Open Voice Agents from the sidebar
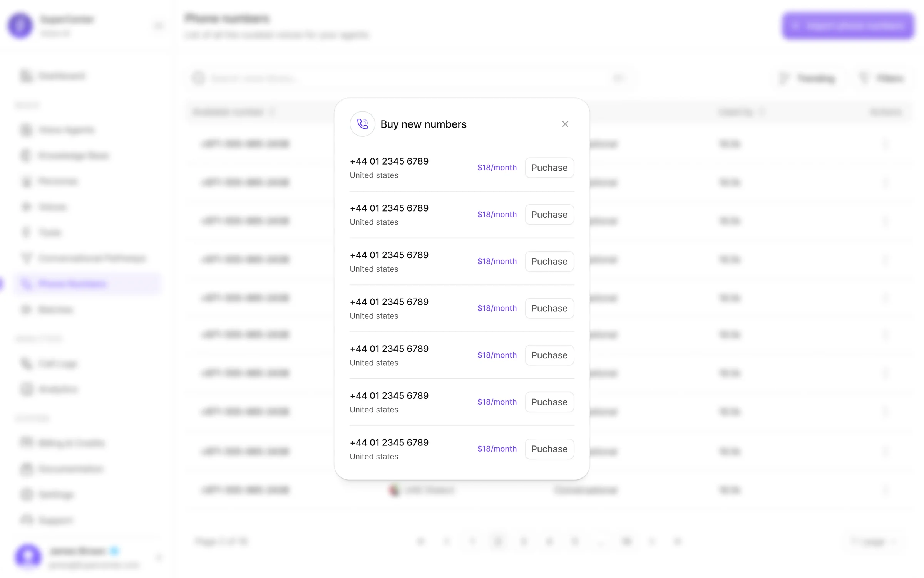 pos(66,130)
